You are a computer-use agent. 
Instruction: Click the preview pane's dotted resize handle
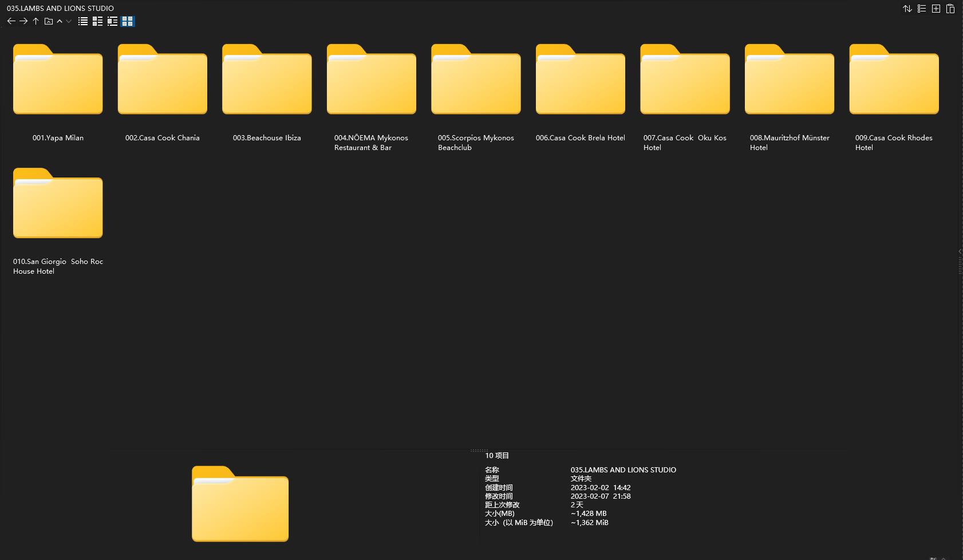[x=479, y=451]
